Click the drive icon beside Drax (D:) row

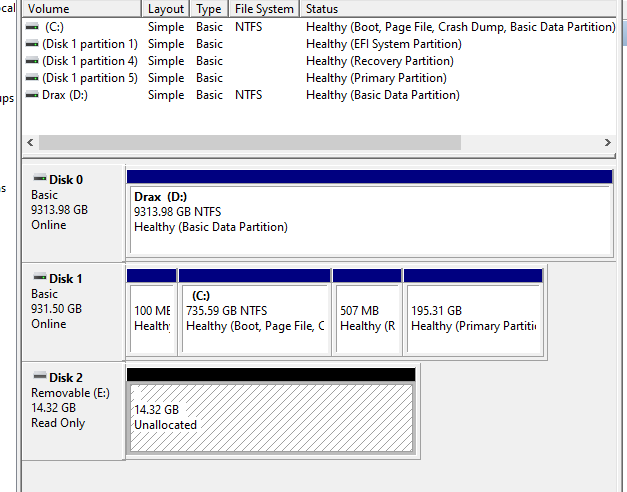click(x=32, y=95)
